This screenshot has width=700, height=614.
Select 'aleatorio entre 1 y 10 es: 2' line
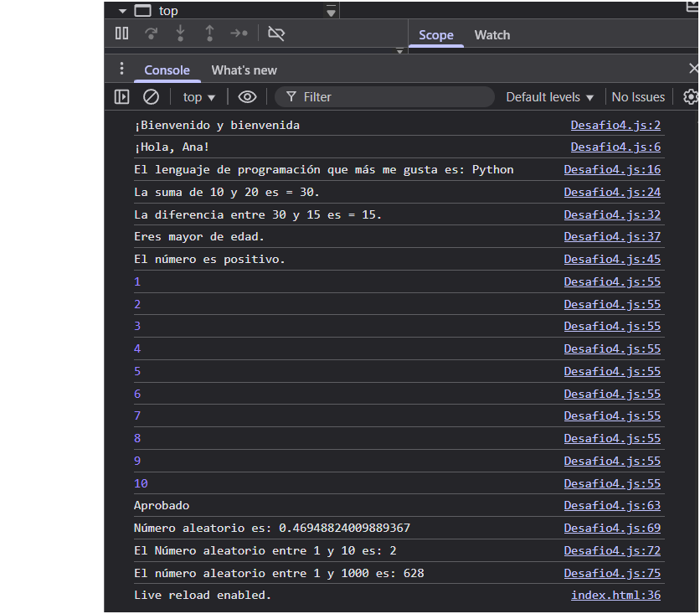coord(265,551)
